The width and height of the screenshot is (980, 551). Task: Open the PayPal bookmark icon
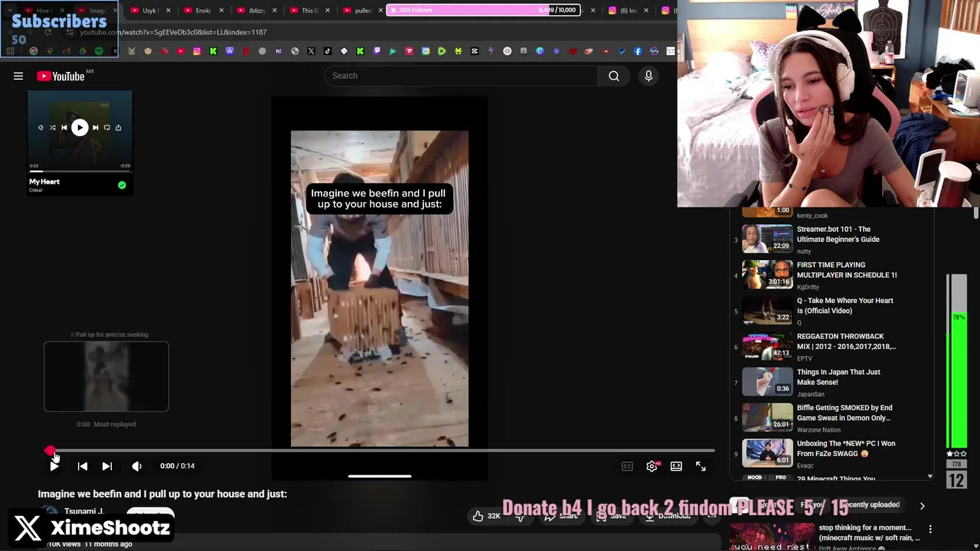pyautogui.click(x=621, y=51)
